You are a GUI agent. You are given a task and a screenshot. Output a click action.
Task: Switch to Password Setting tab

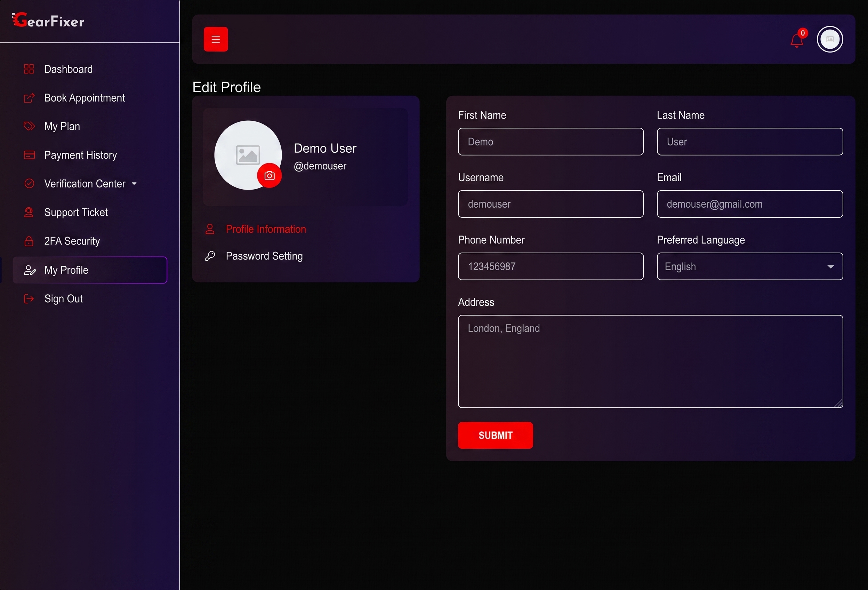[x=264, y=256]
